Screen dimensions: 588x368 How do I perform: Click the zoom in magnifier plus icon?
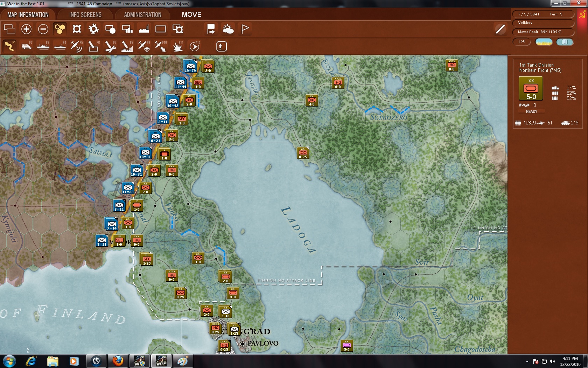[x=26, y=29]
